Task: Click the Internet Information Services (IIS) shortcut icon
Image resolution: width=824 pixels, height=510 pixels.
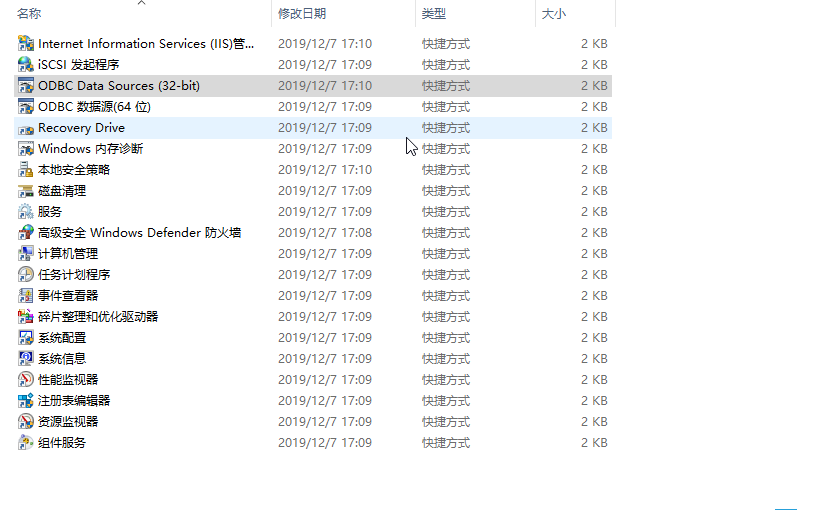Action: pyautogui.click(x=25, y=44)
